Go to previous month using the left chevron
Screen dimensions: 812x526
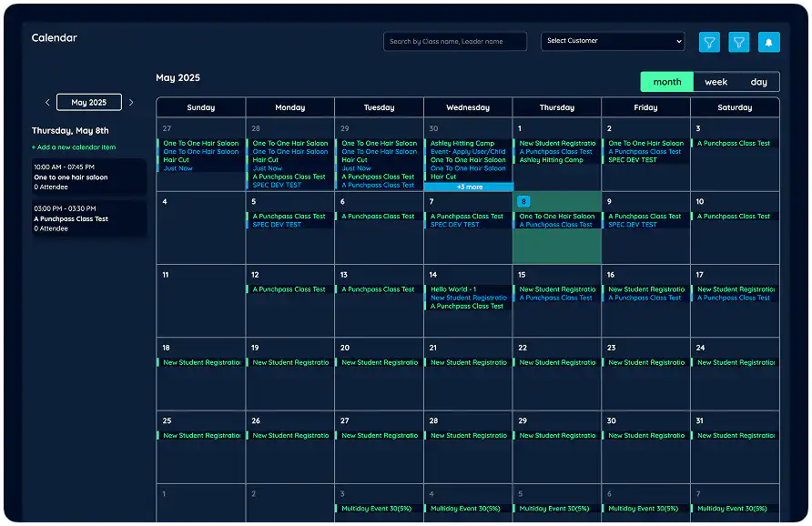(x=47, y=102)
